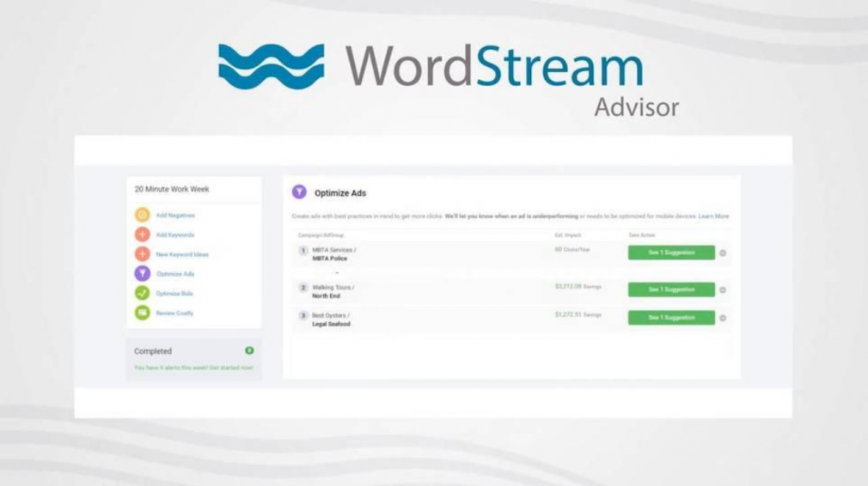This screenshot has height=486, width=868.
Task: Click the Campaign/AdGroup column header
Action: pos(321,235)
